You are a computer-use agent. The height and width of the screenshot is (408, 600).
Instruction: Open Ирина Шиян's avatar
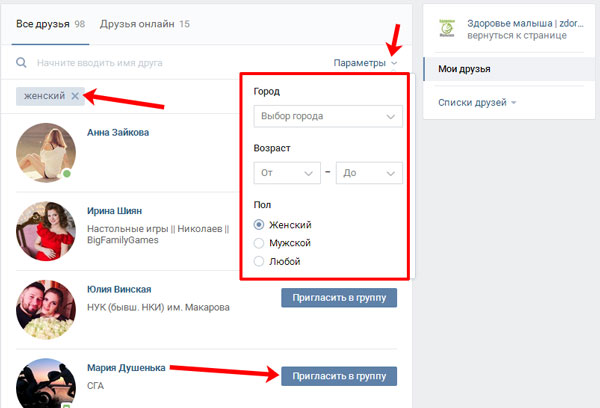(46, 231)
